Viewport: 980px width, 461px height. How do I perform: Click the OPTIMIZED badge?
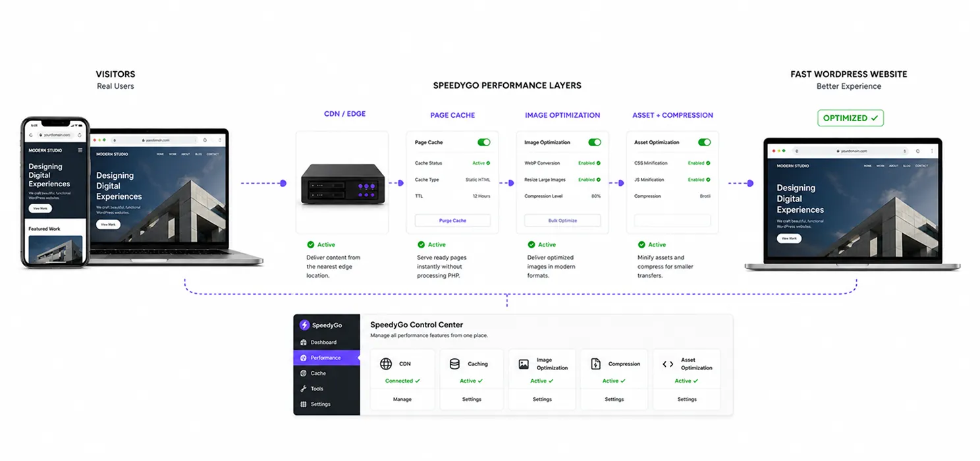click(850, 118)
